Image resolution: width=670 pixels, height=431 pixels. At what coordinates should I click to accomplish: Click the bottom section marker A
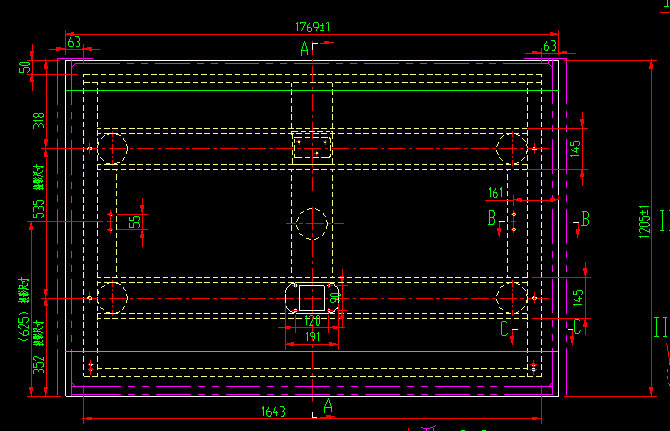click(x=327, y=404)
